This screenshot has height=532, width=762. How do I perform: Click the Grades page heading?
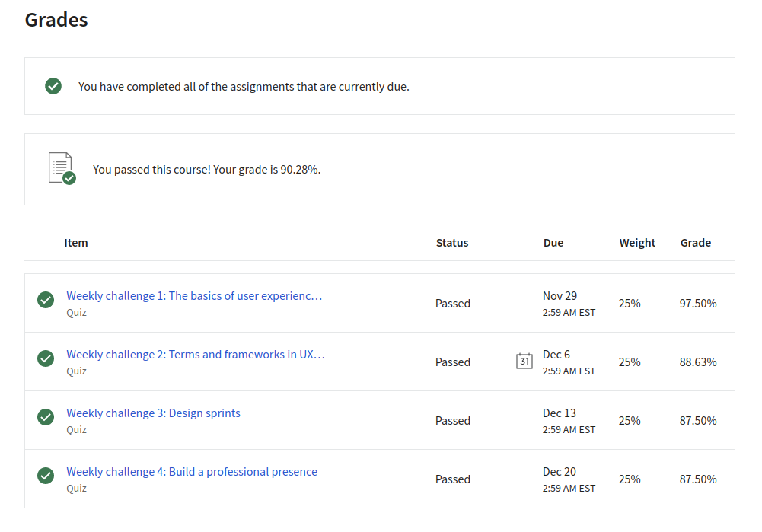pos(56,20)
